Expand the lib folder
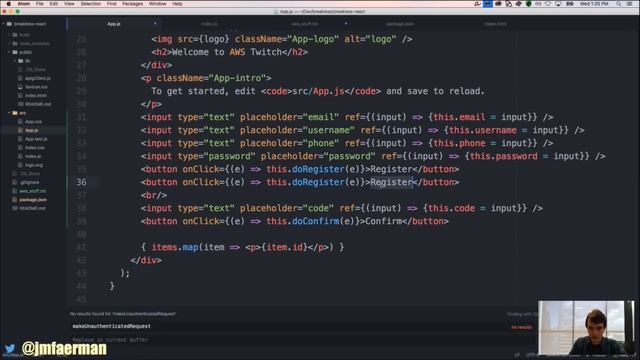This screenshot has height=360, width=640. pos(15,60)
